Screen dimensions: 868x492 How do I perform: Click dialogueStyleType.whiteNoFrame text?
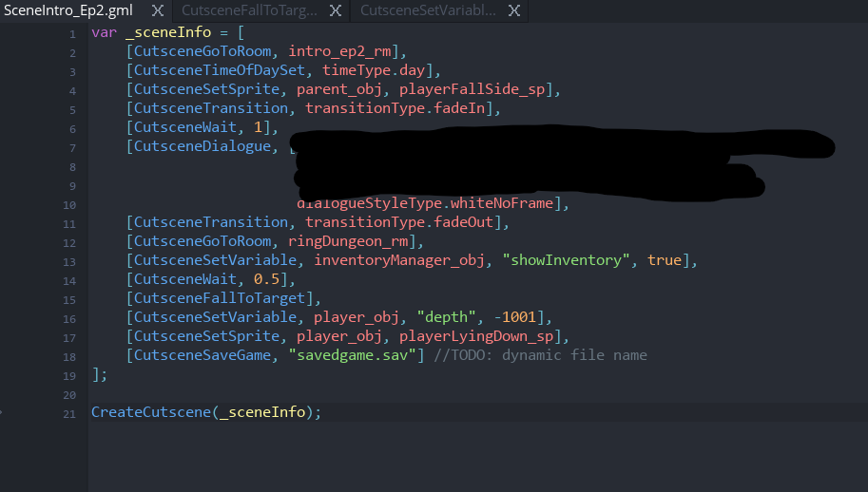coord(425,203)
